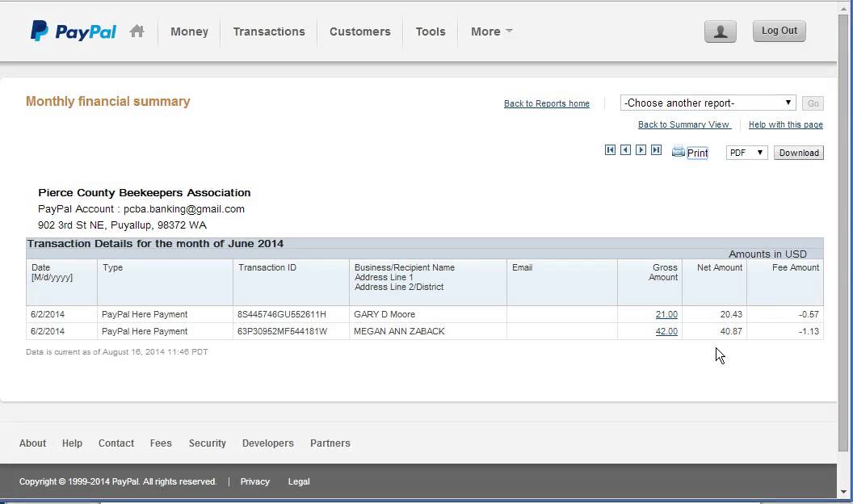Click PayPal Here Payment in Megan Zaback row
Image resolution: width=853 pixels, height=504 pixels.
click(144, 331)
